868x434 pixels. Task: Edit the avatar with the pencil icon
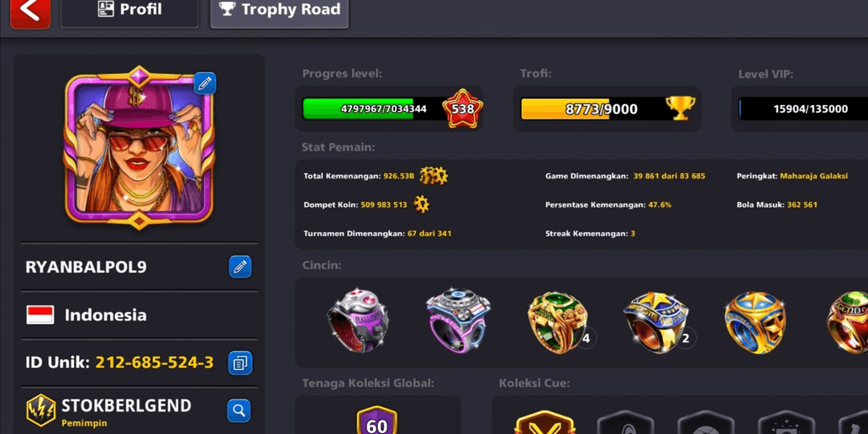[x=205, y=83]
